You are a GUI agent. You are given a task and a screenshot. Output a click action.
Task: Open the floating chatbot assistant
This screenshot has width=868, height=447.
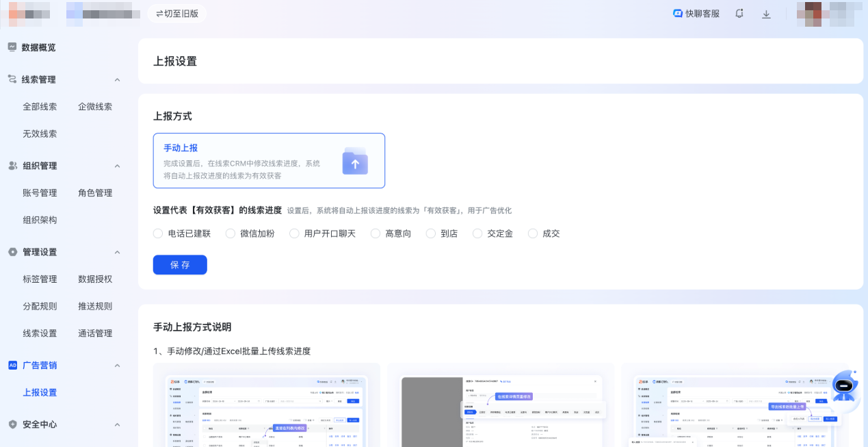(x=843, y=387)
